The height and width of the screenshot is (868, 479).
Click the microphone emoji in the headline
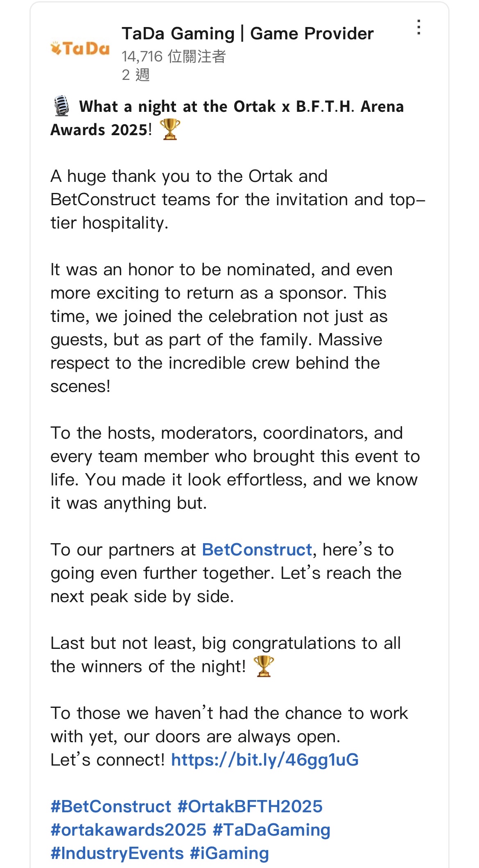point(61,106)
